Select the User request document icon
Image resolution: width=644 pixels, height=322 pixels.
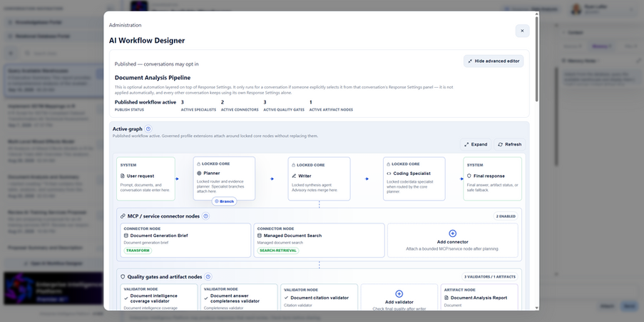(123, 176)
